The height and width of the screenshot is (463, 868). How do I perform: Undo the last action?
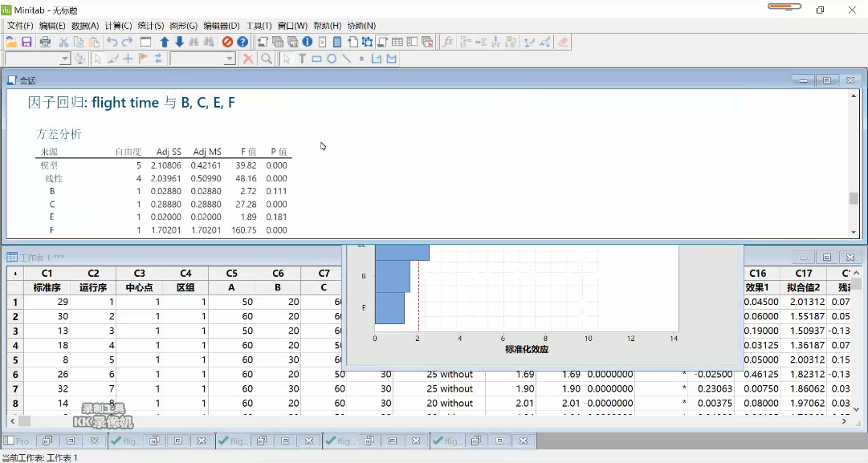[x=112, y=42]
